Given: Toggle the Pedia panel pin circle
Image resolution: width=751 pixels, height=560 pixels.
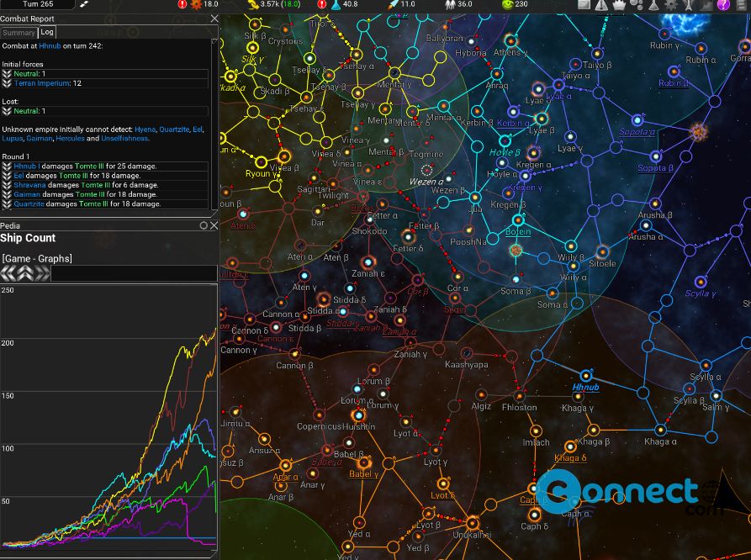Looking at the screenshot, I should (204, 225).
